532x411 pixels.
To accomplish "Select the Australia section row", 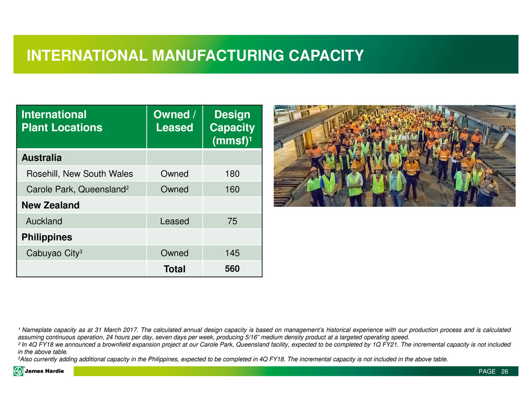I will click(41, 157).
